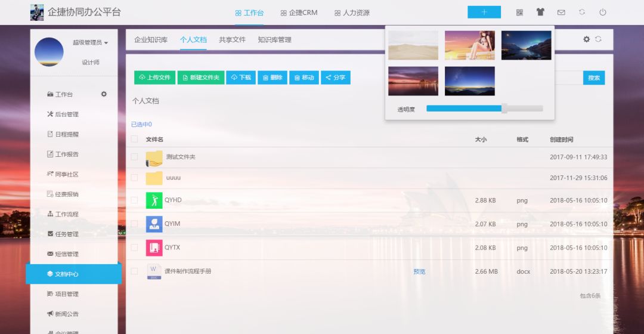Click the header refresh icon
The width and height of the screenshot is (644, 334).
(x=582, y=13)
